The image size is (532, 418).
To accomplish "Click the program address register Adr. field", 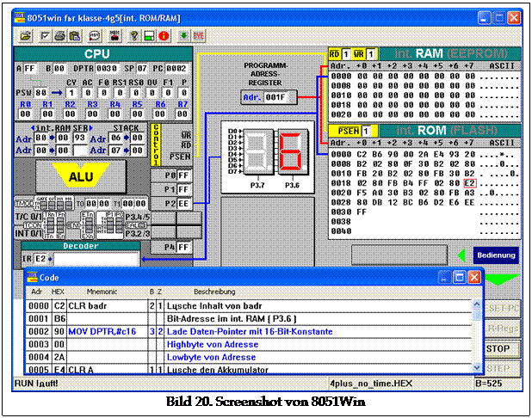I will pyautogui.click(x=275, y=98).
